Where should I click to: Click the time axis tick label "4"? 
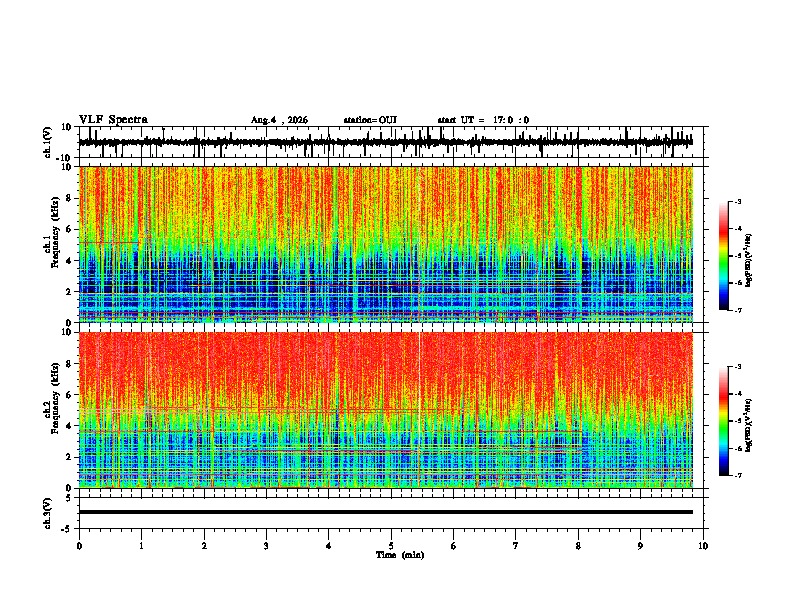tap(329, 546)
